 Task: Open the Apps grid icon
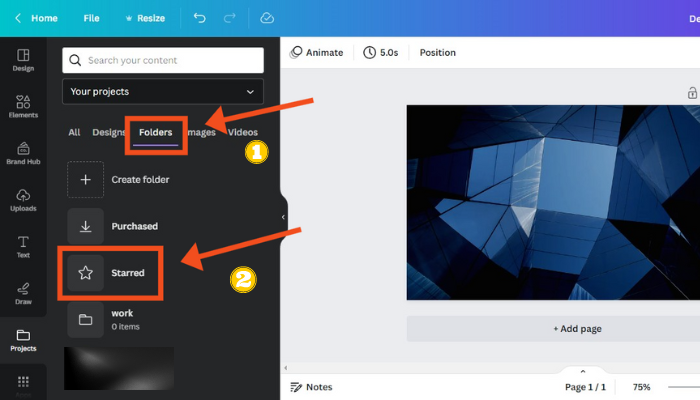[23, 382]
